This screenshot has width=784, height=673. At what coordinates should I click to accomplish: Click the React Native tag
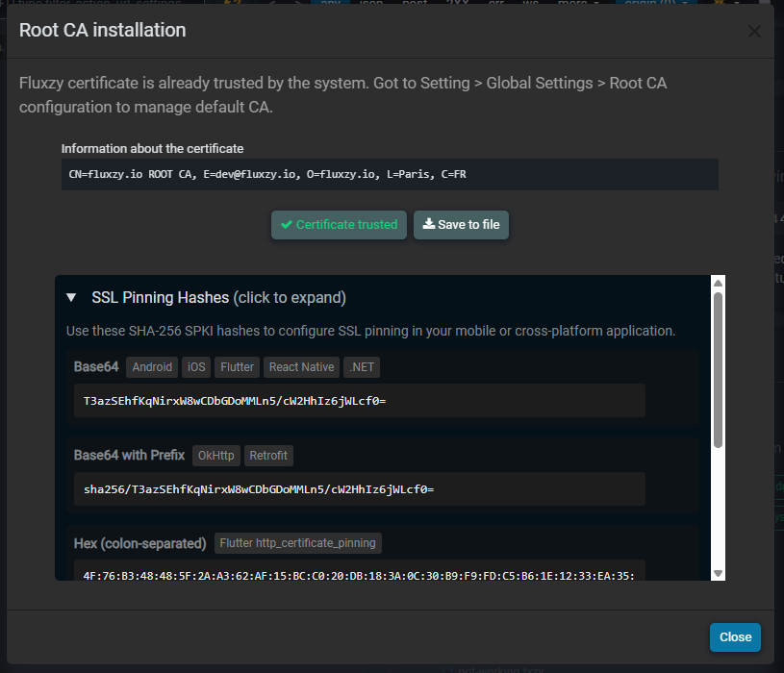301,367
